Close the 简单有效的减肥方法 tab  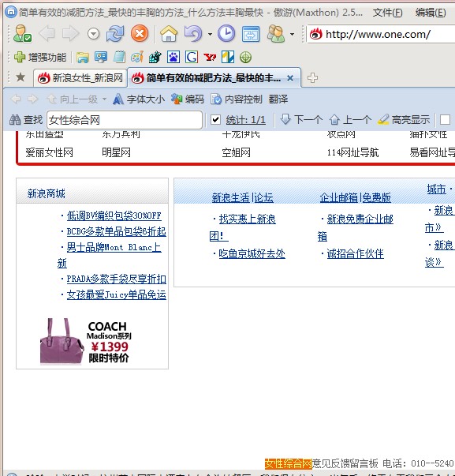290,78
